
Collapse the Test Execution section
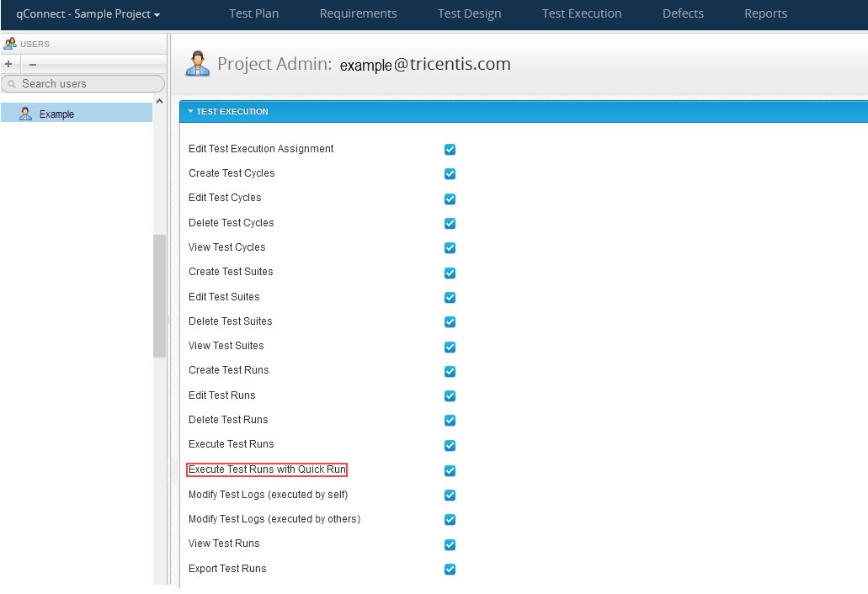pos(191,111)
